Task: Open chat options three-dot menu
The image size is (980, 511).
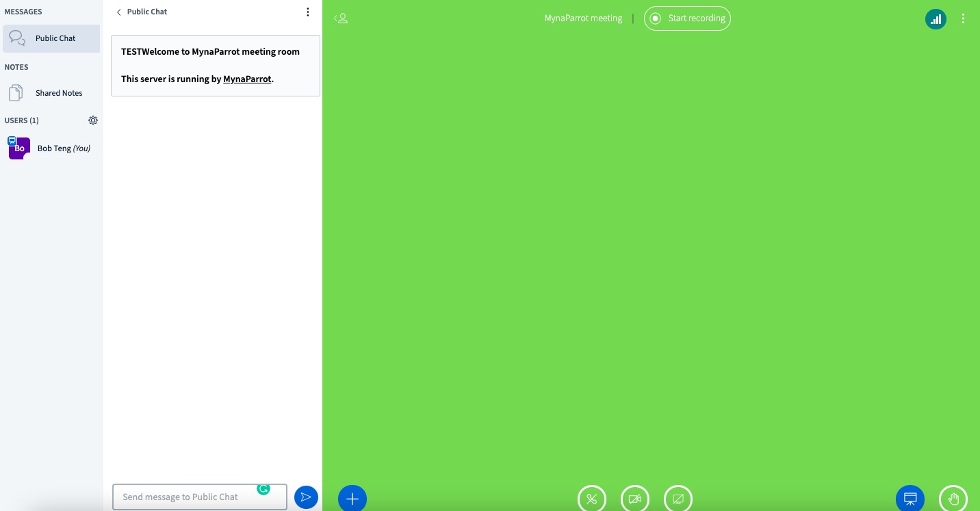Action: coord(308,12)
